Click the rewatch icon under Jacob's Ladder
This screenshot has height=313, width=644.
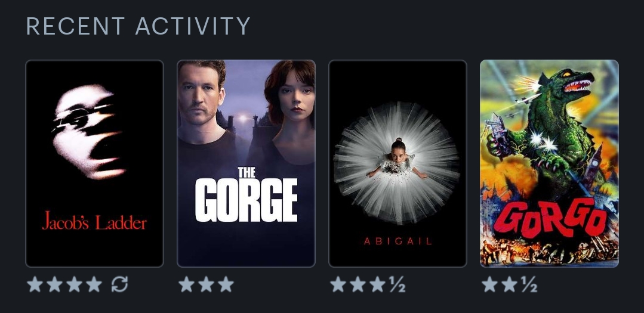pos(119,284)
